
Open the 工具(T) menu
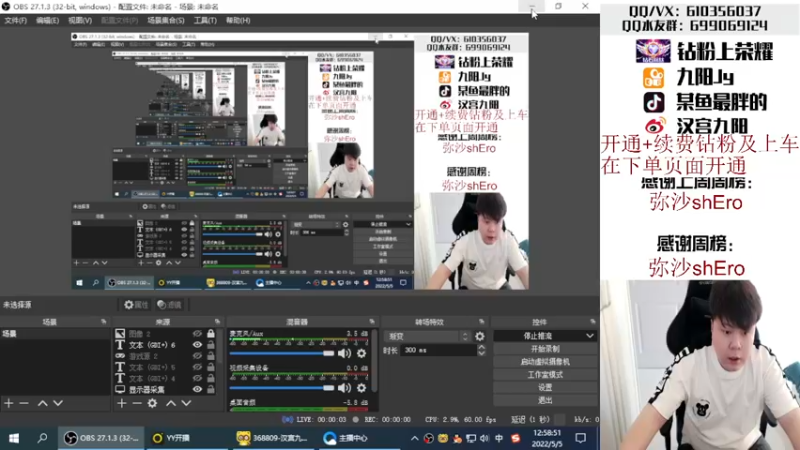[x=205, y=20]
